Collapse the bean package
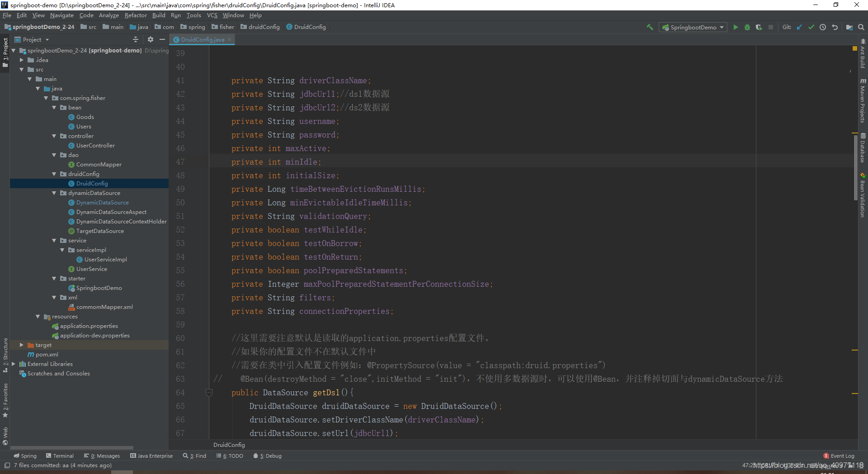The height and width of the screenshot is (474, 868). click(x=54, y=107)
